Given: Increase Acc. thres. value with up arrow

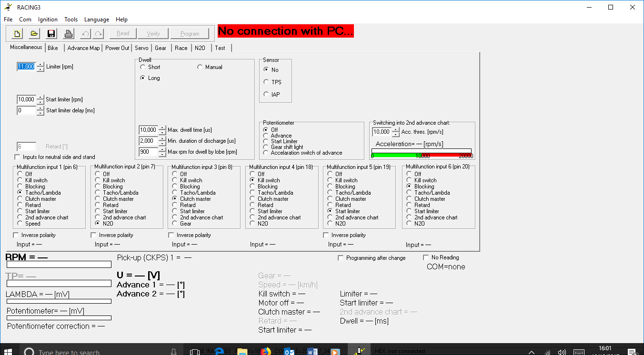Looking at the screenshot, I should tap(395, 129).
